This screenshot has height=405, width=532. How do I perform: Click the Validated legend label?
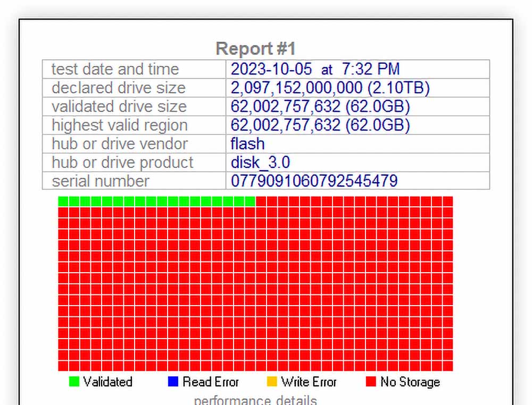(107, 382)
